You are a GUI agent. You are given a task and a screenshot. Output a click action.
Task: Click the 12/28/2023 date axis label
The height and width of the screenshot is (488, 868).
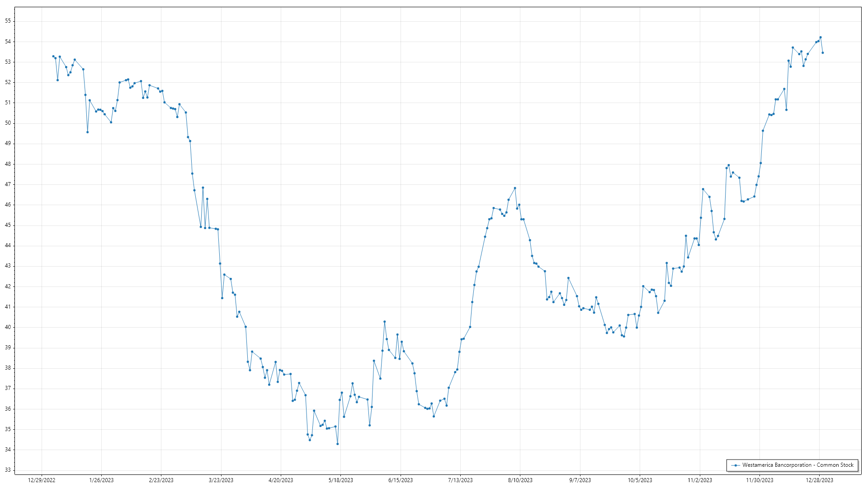coord(819,480)
